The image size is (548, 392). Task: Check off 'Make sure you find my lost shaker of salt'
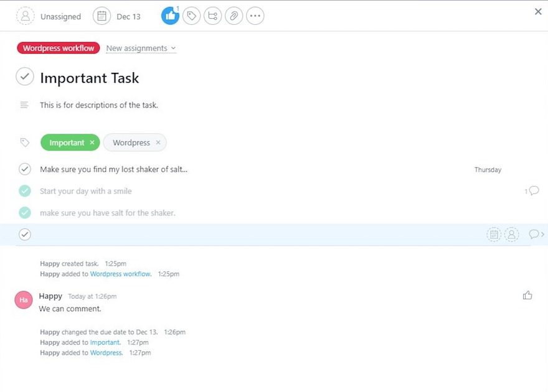25,169
